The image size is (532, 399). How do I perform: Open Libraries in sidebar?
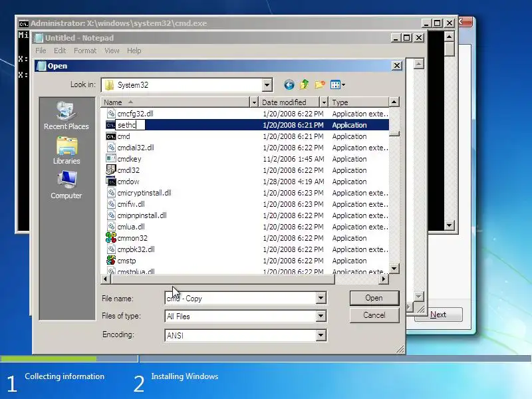[66, 150]
